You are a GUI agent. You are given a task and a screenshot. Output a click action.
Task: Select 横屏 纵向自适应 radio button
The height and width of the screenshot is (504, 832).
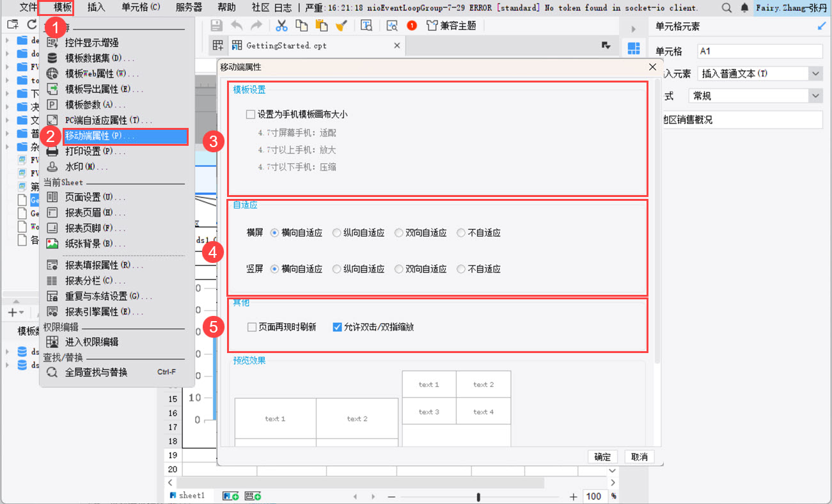coord(336,233)
